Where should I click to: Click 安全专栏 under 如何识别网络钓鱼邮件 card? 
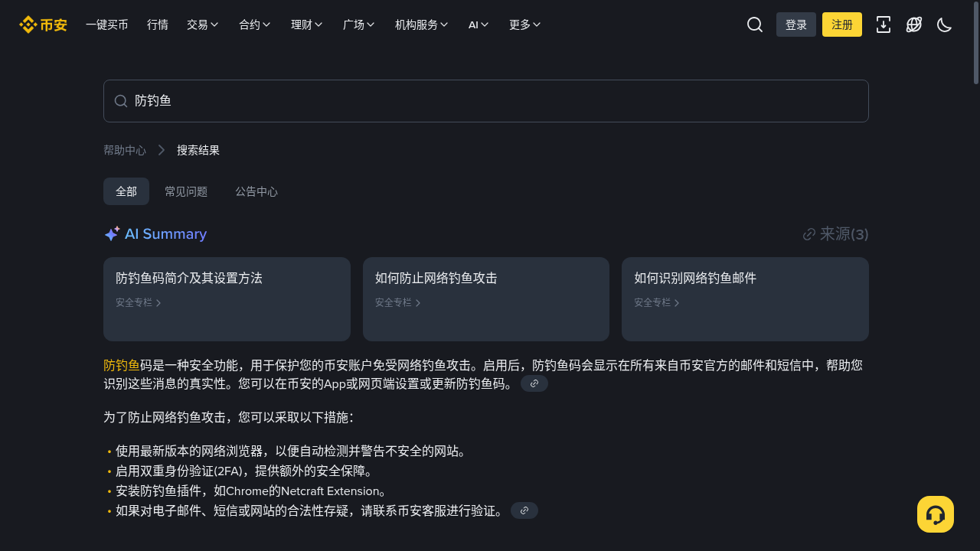point(657,302)
